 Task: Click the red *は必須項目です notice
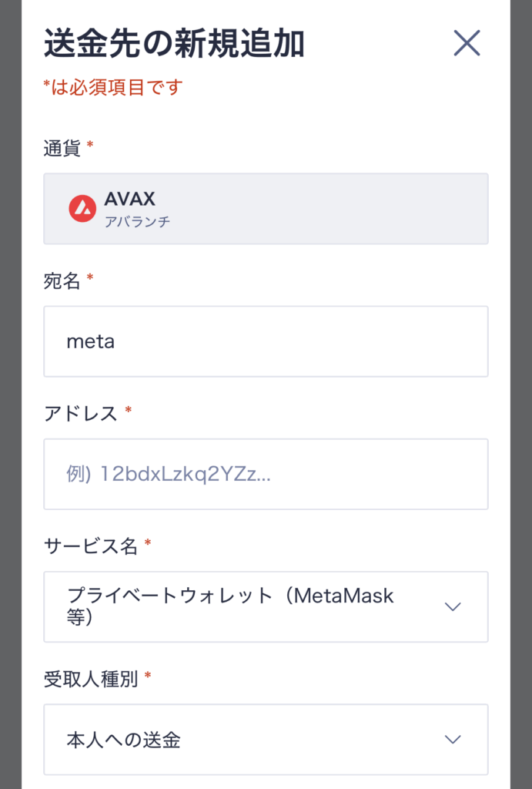pyautogui.click(x=112, y=87)
